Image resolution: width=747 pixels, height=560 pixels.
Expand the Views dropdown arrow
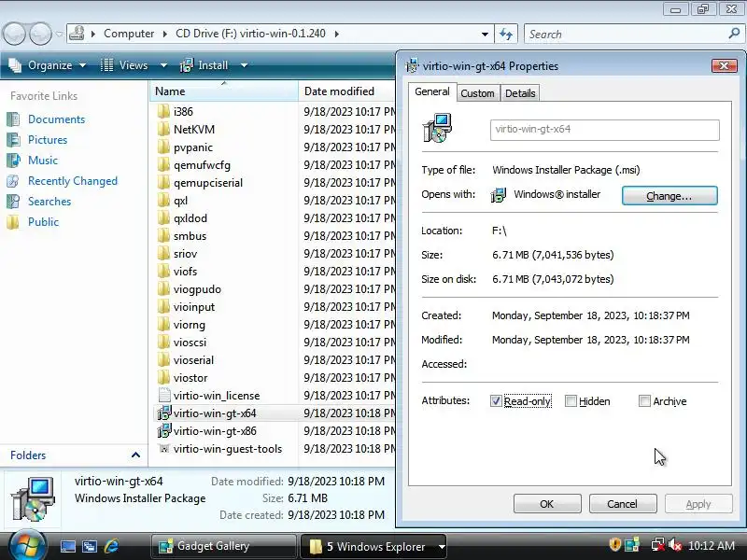(x=163, y=65)
